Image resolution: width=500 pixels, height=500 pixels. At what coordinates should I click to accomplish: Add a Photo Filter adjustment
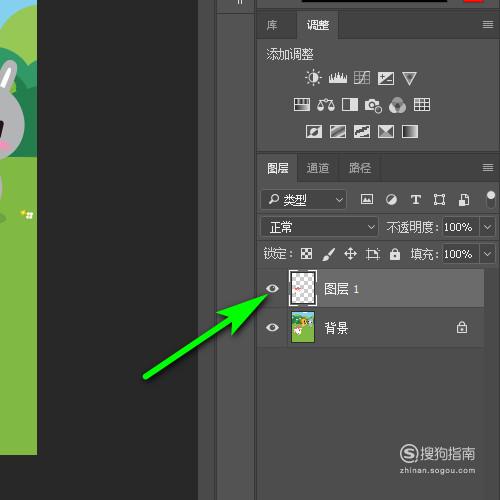coord(373,105)
